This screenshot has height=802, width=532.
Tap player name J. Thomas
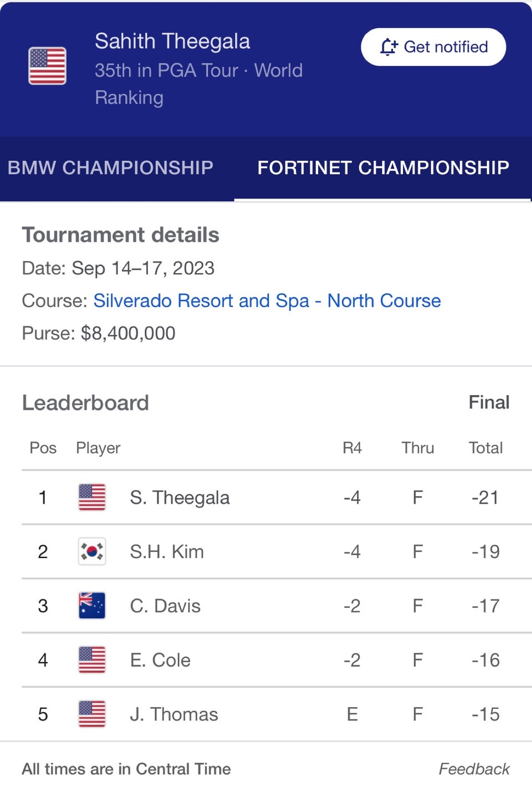tap(174, 714)
